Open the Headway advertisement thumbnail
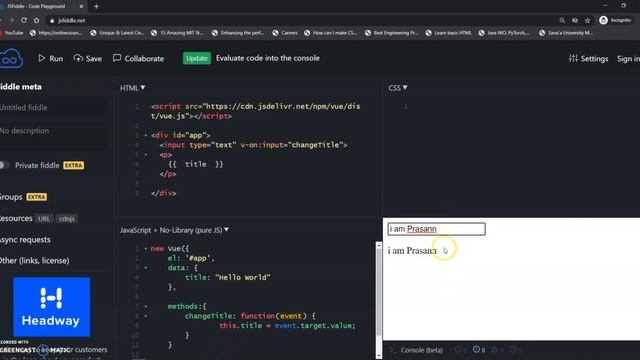Viewport: 640px width, 360px height. [51, 307]
